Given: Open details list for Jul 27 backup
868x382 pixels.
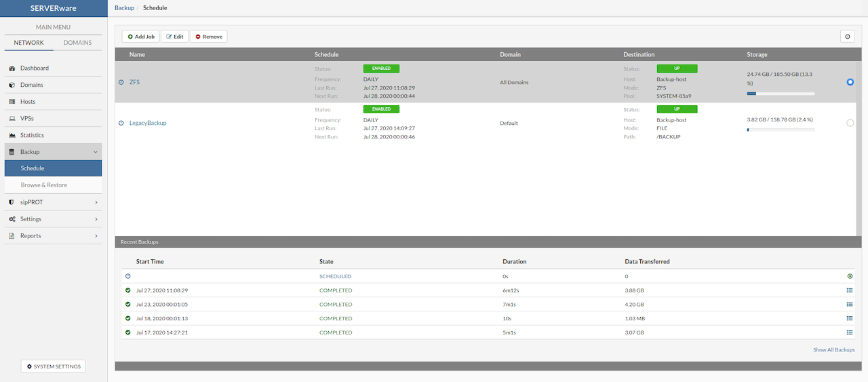Looking at the screenshot, I should click(x=850, y=290).
